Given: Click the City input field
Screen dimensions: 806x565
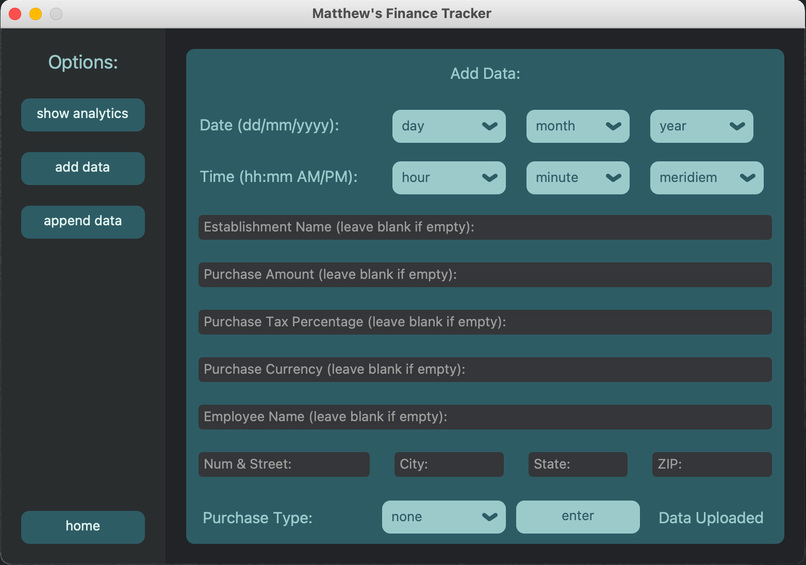Looking at the screenshot, I should [449, 464].
